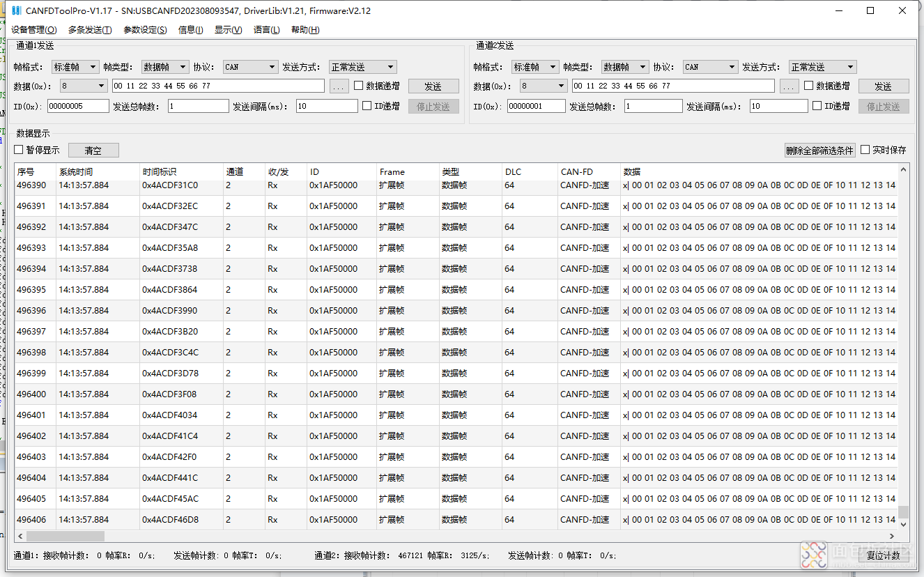
Task: Click the horizontal scrollbar thumb below table
Action: point(65,536)
